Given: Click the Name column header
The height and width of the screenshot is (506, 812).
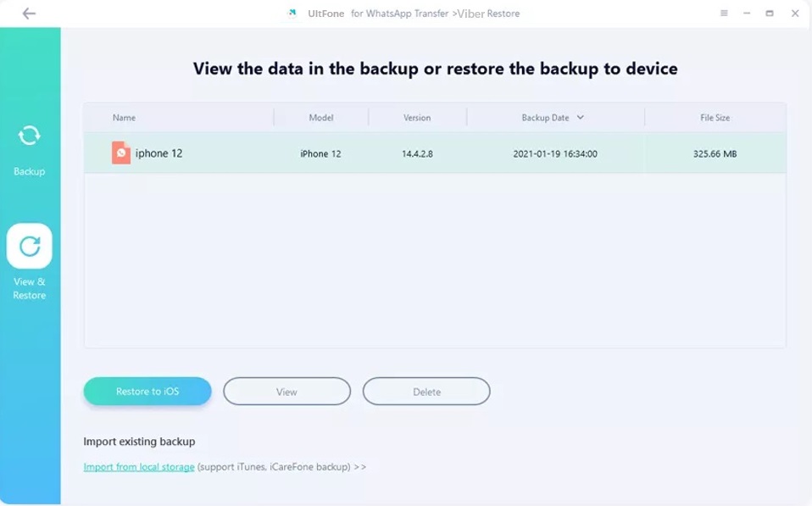Looking at the screenshot, I should pyautogui.click(x=125, y=118).
